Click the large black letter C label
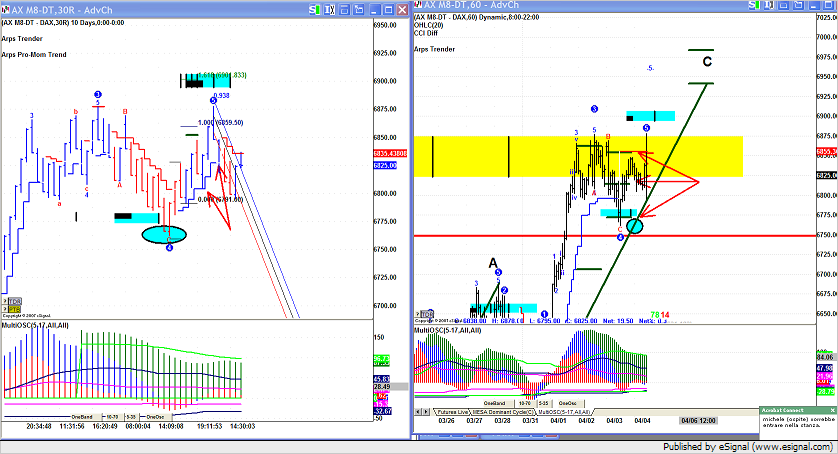Screen dimensions: 838x454 (707, 62)
